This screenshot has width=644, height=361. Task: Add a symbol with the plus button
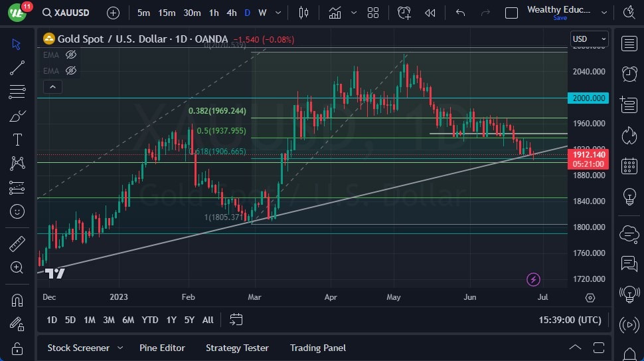point(113,13)
